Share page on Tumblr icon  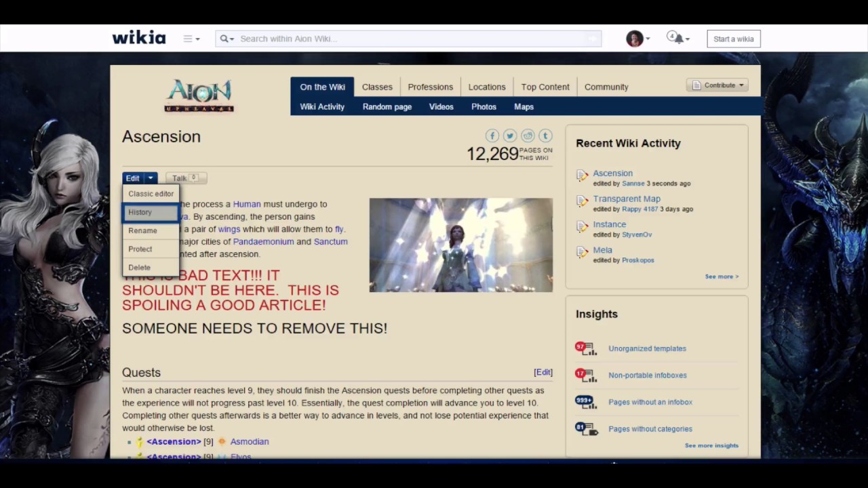pos(545,136)
